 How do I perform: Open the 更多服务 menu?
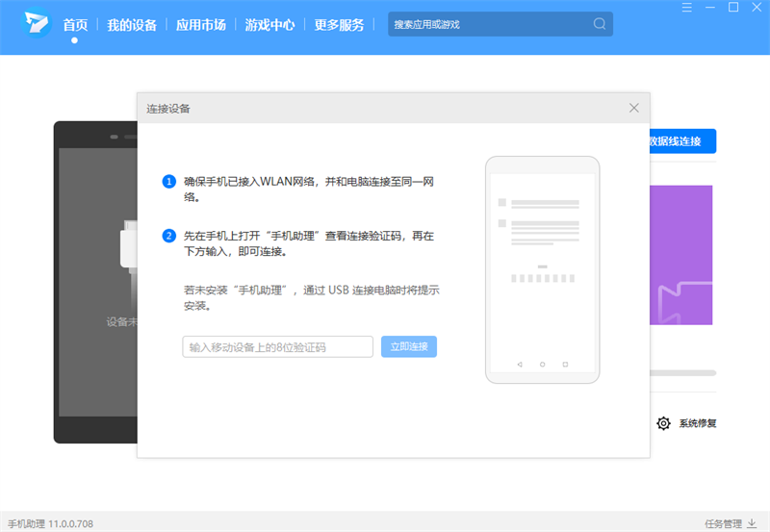pyautogui.click(x=340, y=25)
